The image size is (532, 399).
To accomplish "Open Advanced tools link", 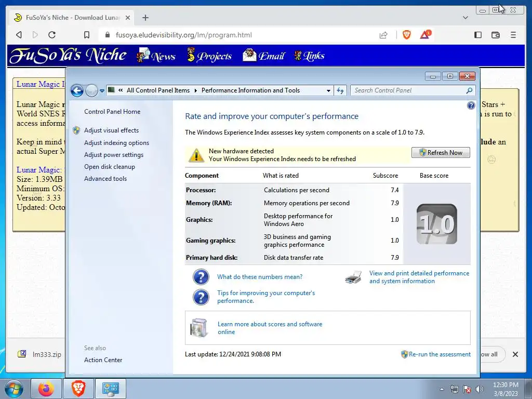I will point(105,179).
